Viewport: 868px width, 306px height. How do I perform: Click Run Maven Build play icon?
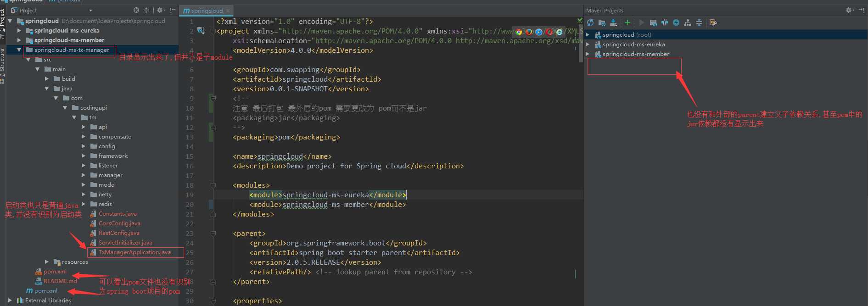(641, 22)
